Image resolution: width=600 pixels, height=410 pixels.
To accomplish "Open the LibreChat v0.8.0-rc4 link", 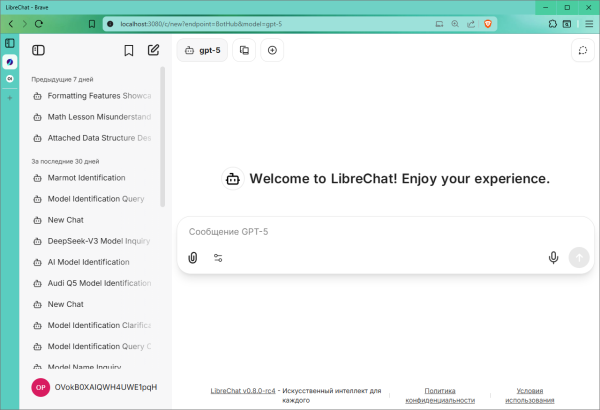I will tap(243, 390).
